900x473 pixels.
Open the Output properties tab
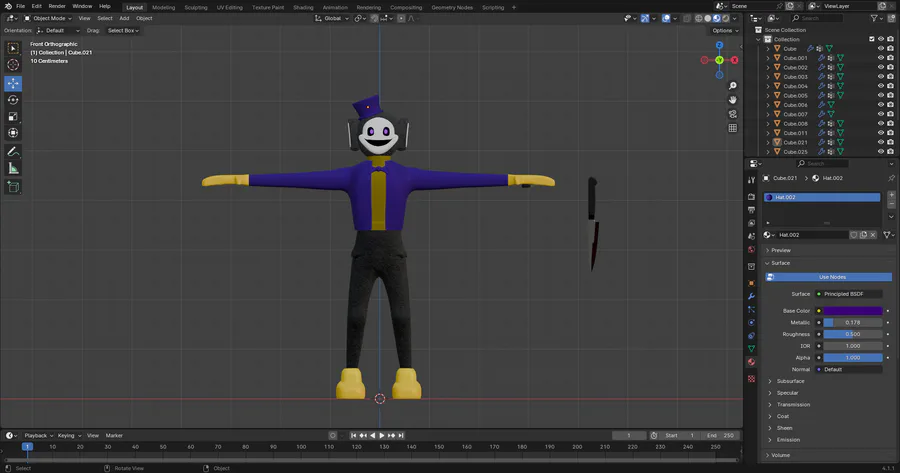(751, 210)
